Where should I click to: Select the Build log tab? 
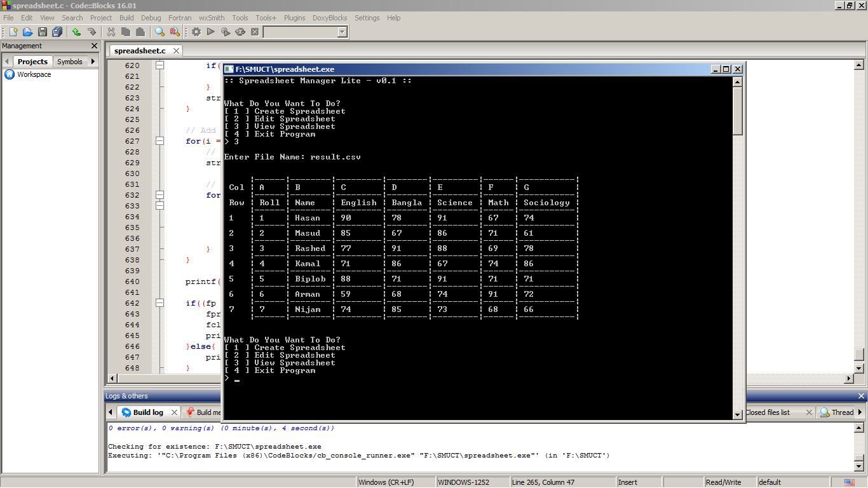click(148, 412)
